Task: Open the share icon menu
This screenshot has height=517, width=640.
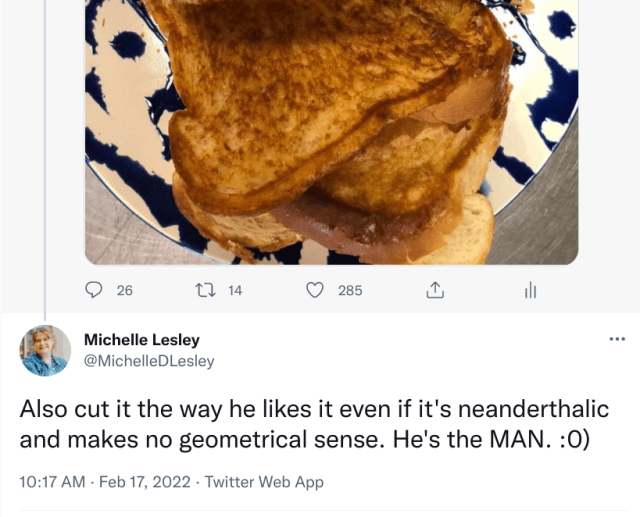Action: 435,290
